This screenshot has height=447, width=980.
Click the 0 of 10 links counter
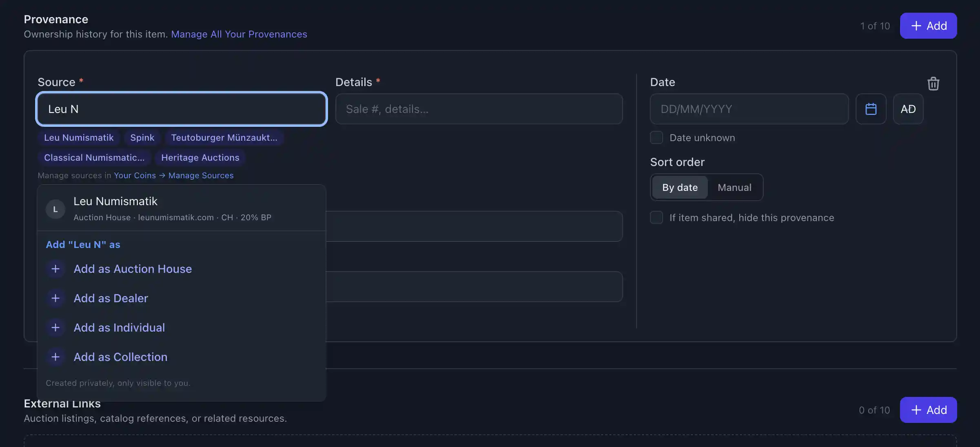click(874, 410)
